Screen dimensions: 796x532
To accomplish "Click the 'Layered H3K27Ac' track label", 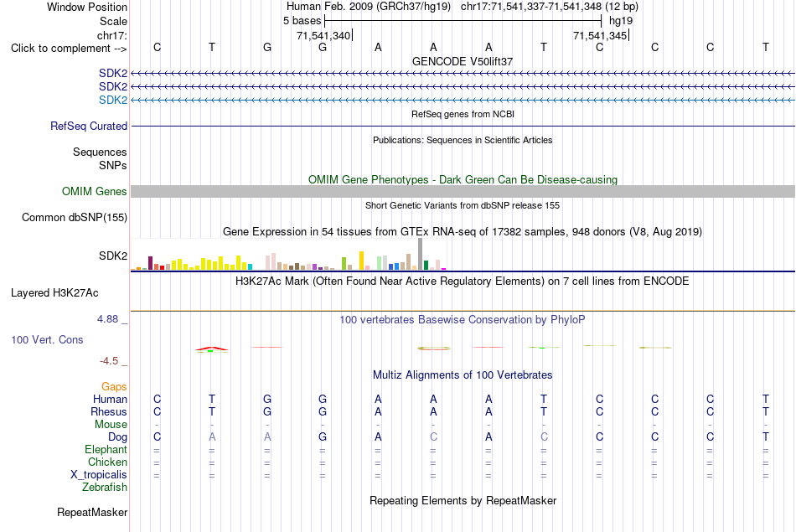I will click(54, 293).
